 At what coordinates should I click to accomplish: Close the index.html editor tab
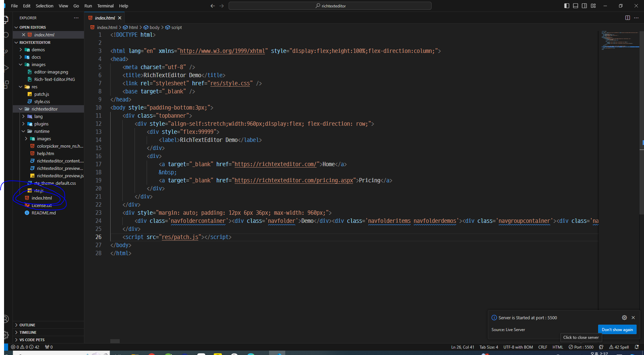coord(120,18)
